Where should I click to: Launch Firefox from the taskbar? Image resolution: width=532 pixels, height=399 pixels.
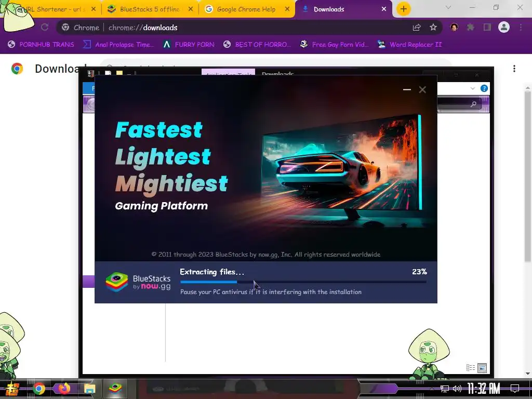click(x=64, y=389)
